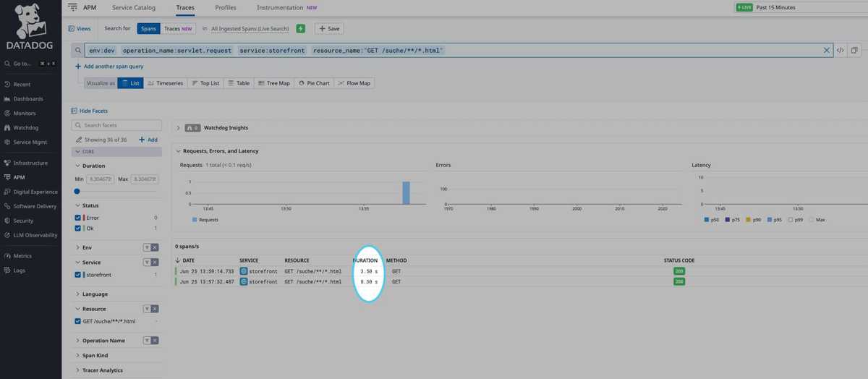The height and width of the screenshot is (379, 868).
Task: Click the Duration Max field
Action: 144,179
